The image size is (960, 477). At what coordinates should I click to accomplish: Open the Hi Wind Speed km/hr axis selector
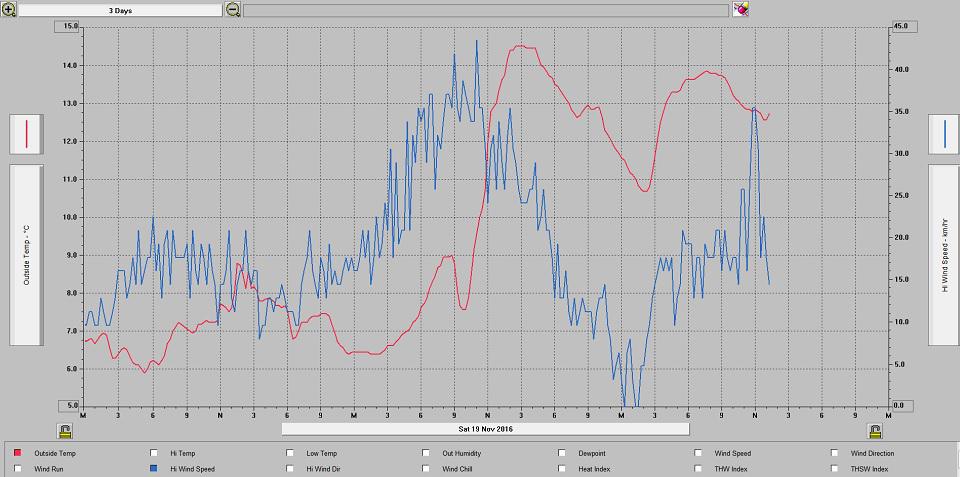(x=944, y=255)
